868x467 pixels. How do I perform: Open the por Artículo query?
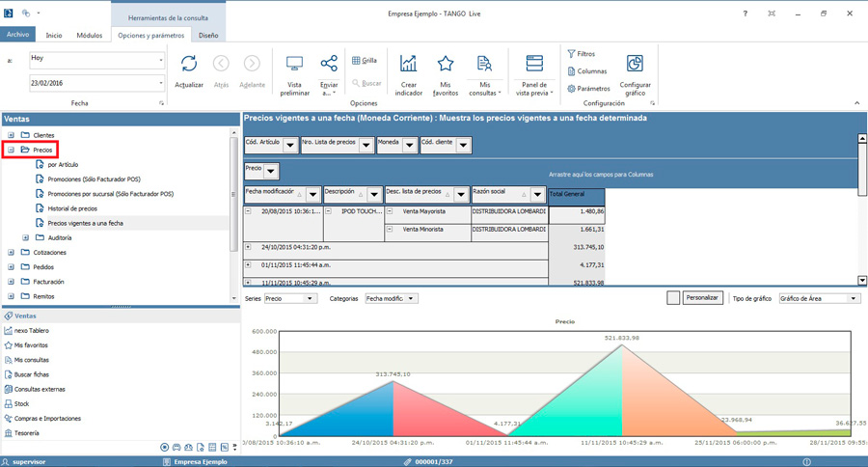click(63, 165)
